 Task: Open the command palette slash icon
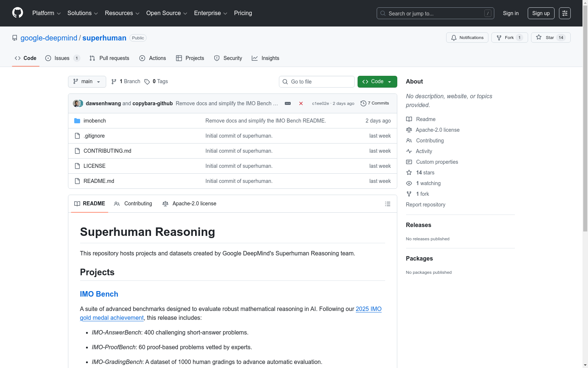point(488,13)
